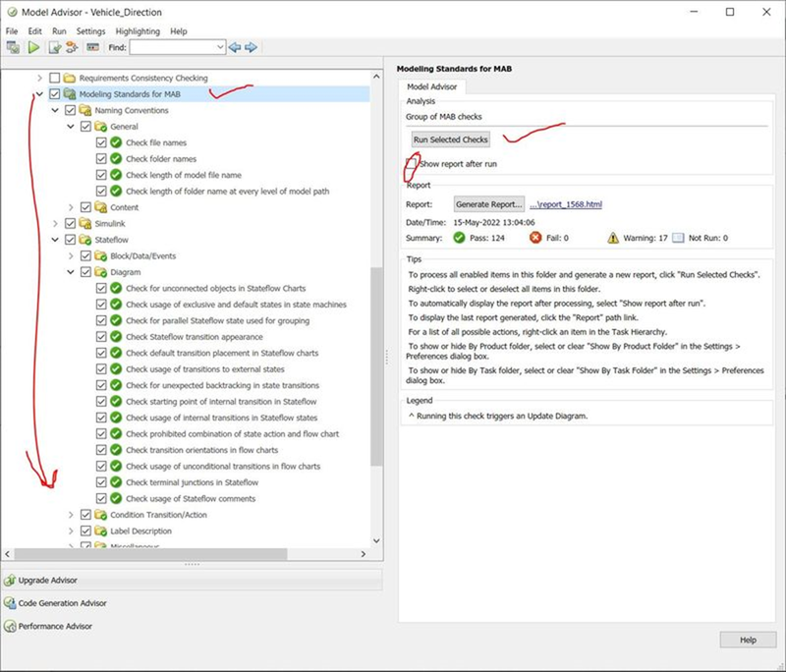Collapse the General folder node

71,127
